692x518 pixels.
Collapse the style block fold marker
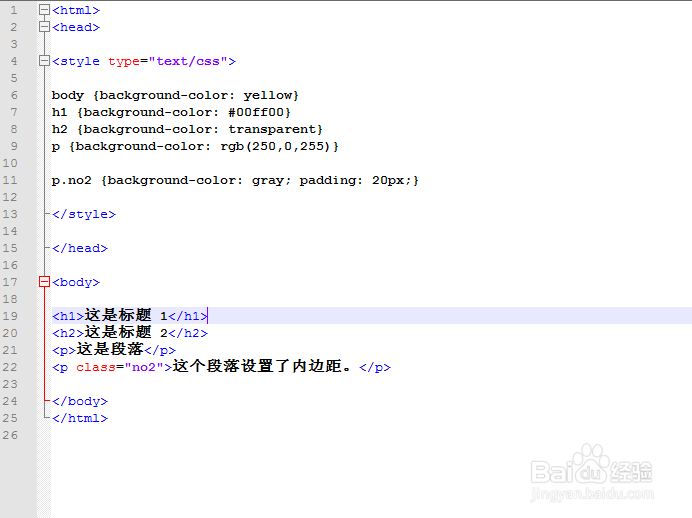pos(44,61)
